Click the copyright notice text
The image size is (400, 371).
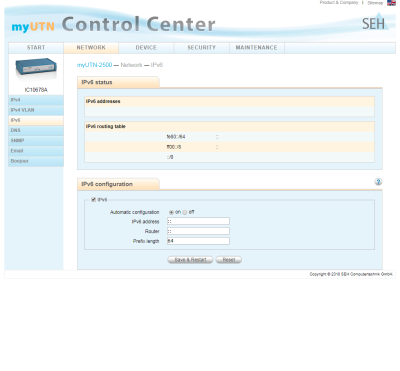click(351, 274)
